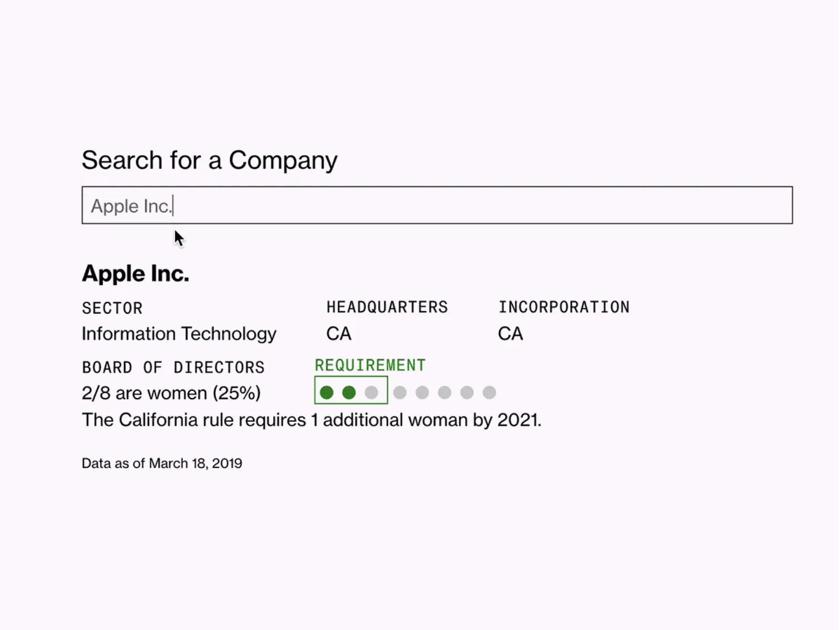
Task: Click the last gray board member dot
Action: point(489,393)
